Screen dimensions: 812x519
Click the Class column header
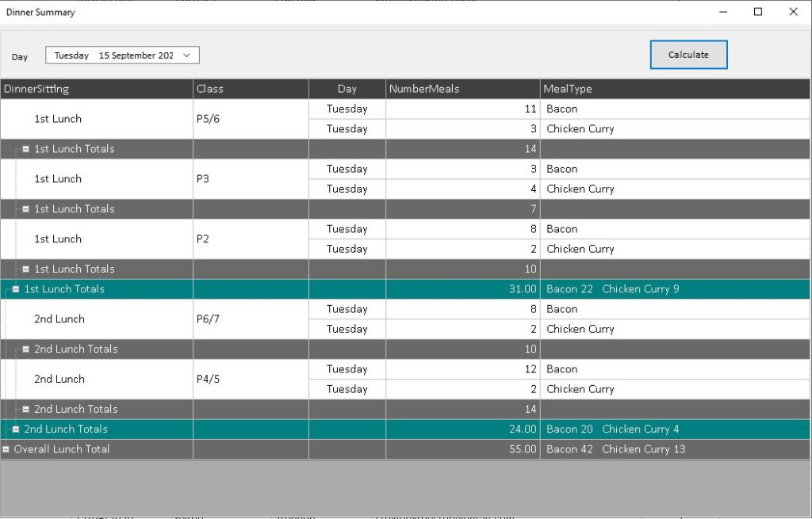[251, 89]
